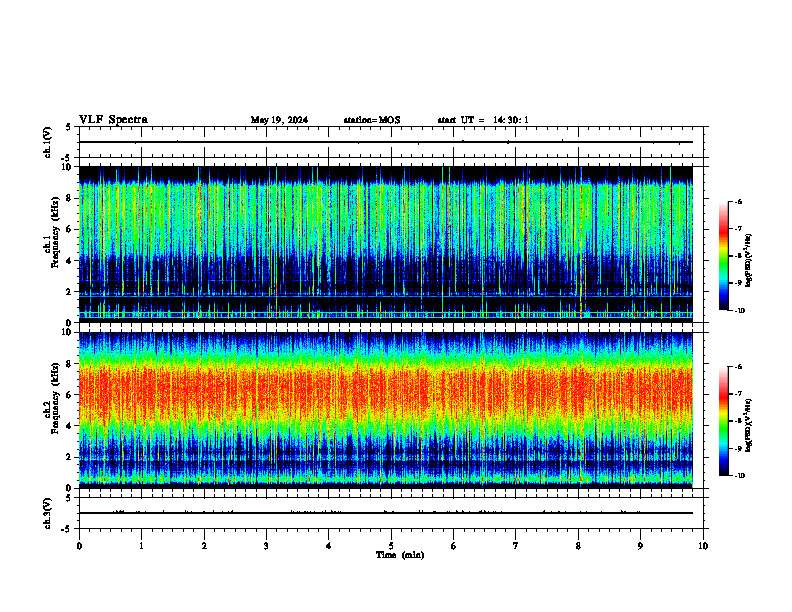Click the time axis tick label "3"
The image size is (792, 612).
[x=266, y=546]
